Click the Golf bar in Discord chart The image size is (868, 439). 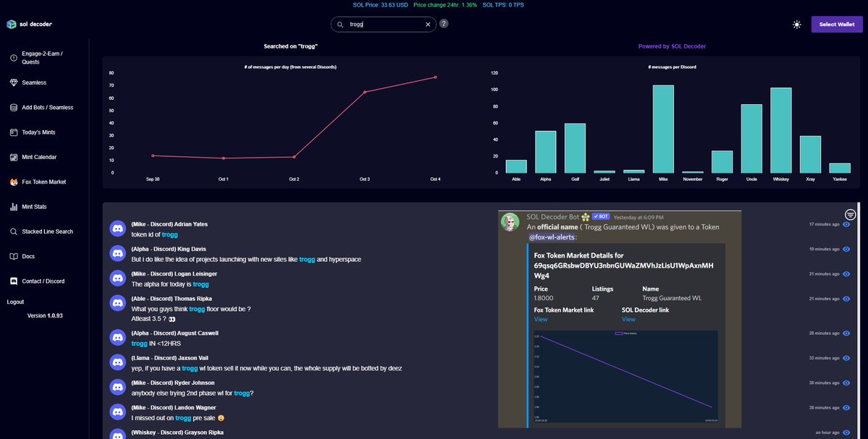click(x=575, y=148)
